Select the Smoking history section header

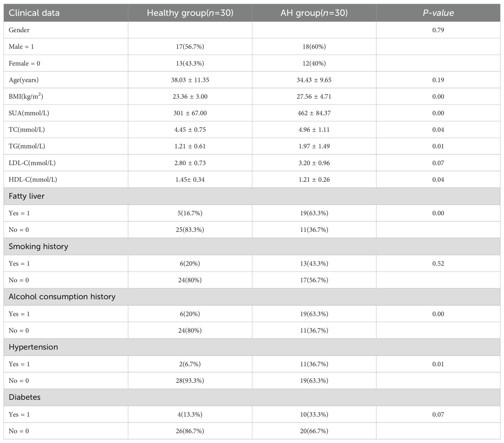(x=38, y=247)
